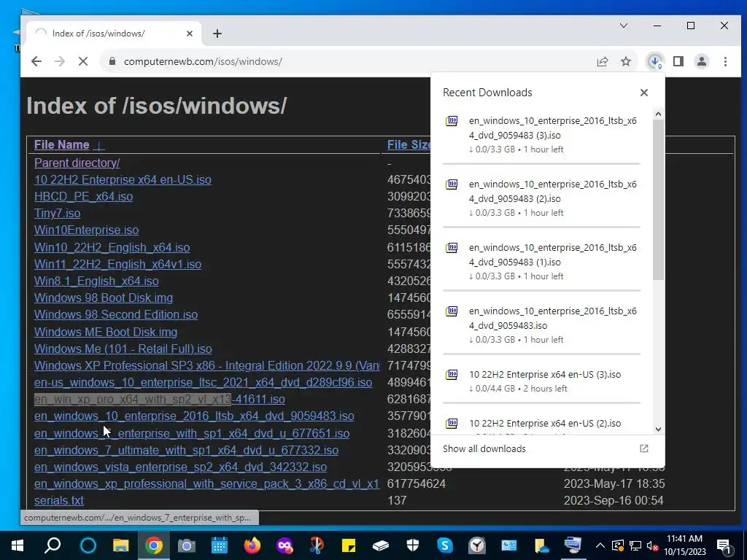Bookmark this page with the star icon
Viewport: 747px width, 560px height.
point(626,61)
